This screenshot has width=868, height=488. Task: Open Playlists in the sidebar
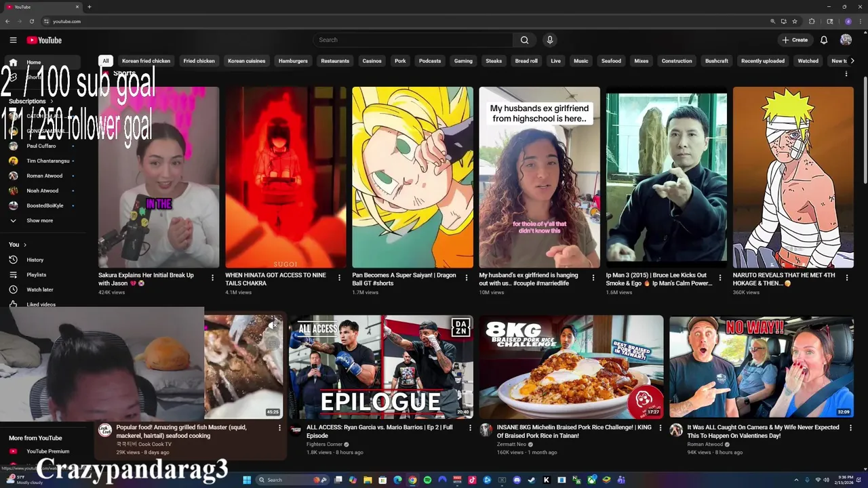pyautogui.click(x=37, y=274)
